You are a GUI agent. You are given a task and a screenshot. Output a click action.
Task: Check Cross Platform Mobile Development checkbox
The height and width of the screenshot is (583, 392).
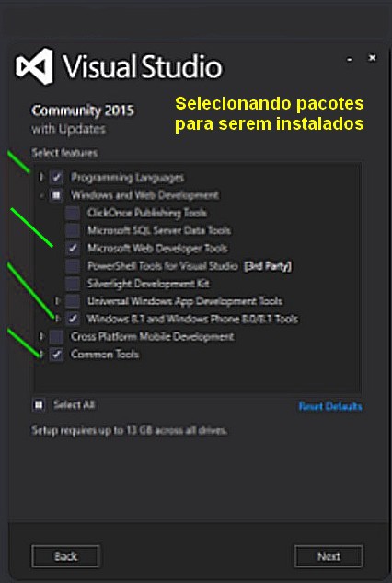pos(56,336)
